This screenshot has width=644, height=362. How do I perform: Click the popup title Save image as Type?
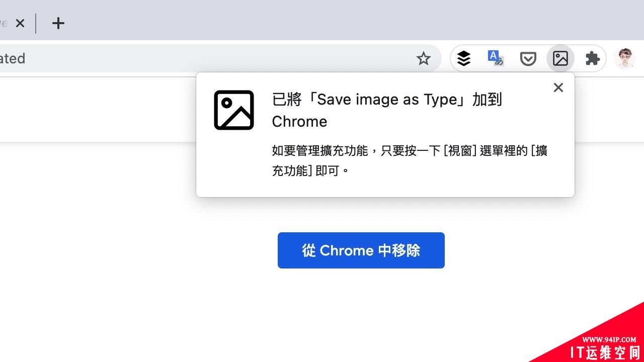(387, 110)
